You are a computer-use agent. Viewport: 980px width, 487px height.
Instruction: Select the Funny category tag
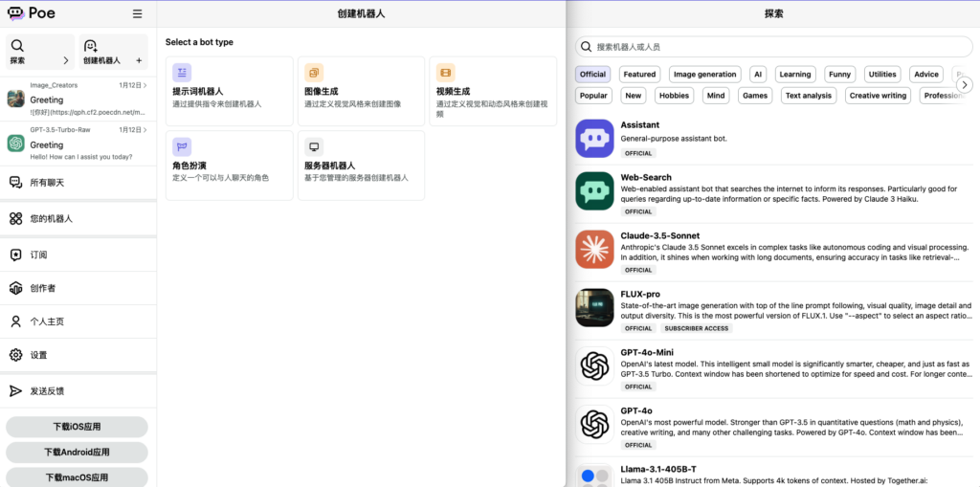839,75
